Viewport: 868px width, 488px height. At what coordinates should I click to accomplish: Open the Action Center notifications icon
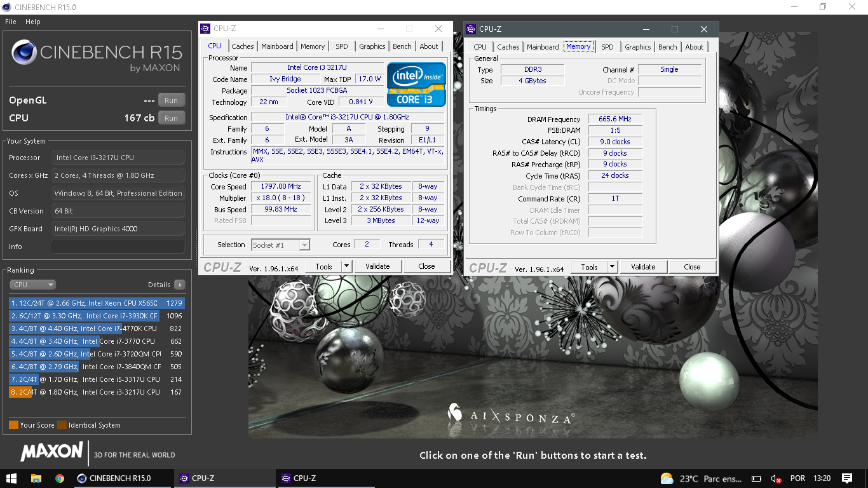click(846, 478)
